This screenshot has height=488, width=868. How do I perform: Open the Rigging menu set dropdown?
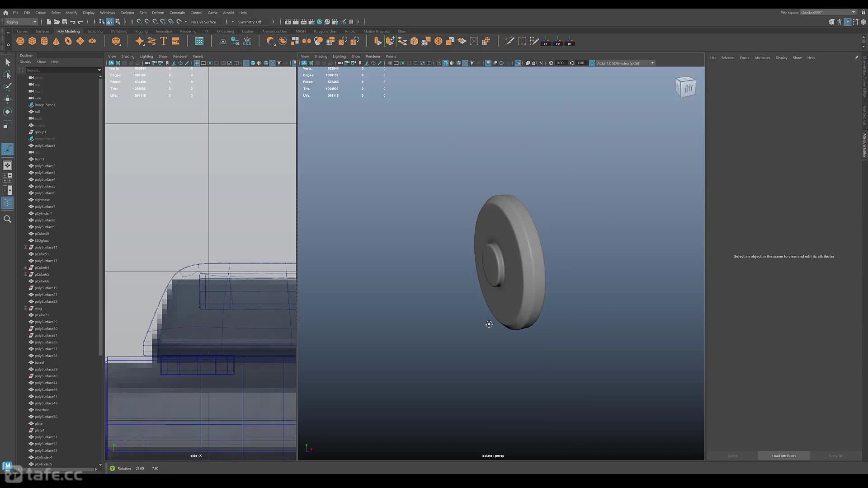(21, 22)
